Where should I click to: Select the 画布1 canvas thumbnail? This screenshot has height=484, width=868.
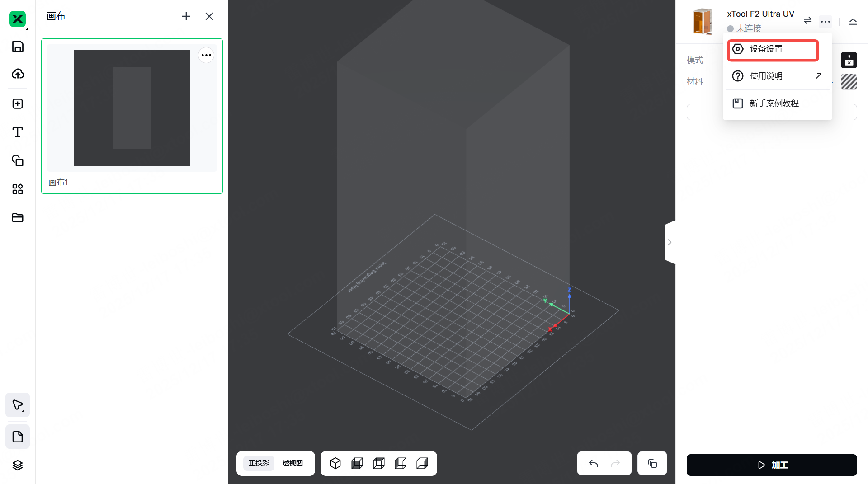point(132,108)
